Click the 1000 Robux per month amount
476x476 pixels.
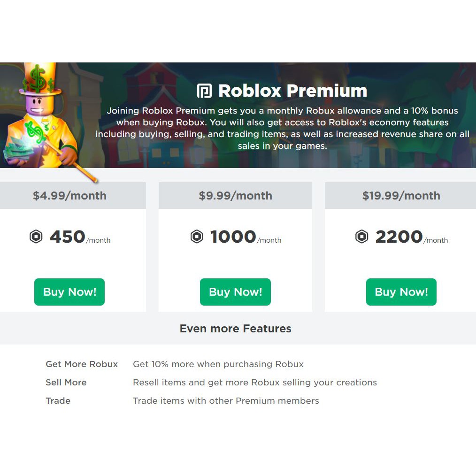(x=233, y=237)
